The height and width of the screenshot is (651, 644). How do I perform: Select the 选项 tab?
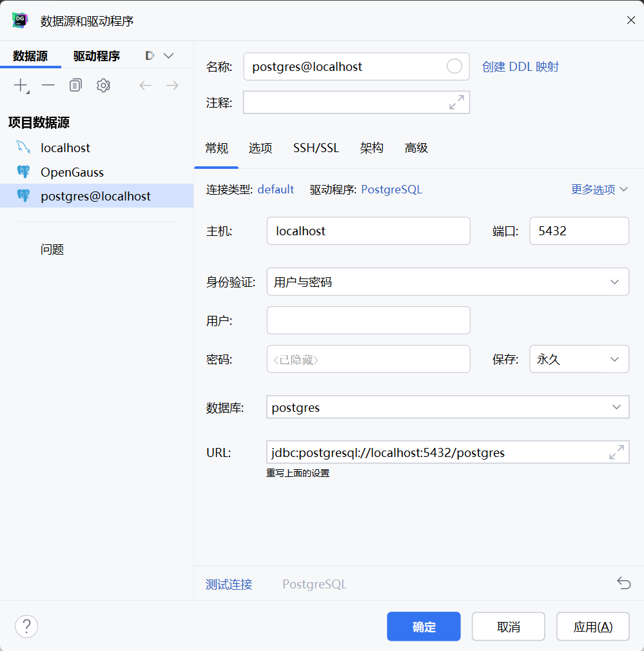point(260,148)
